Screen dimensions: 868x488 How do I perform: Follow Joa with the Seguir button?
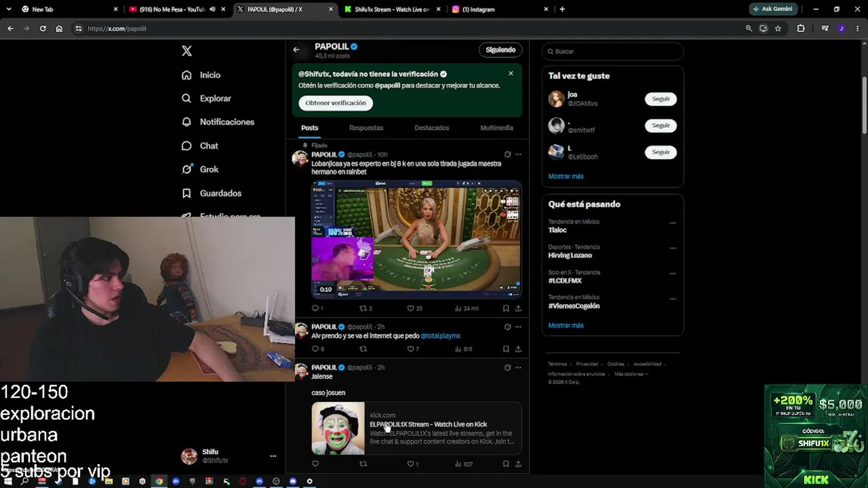(x=660, y=99)
